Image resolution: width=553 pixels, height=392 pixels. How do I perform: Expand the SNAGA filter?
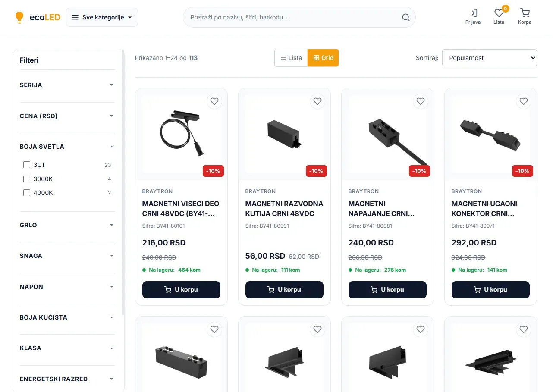click(67, 256)
